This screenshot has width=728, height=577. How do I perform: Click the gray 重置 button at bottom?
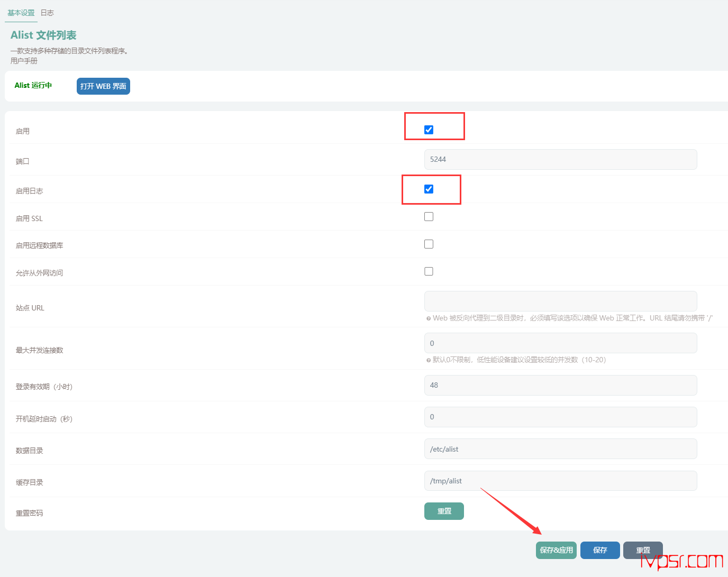[x=643, y=550]
